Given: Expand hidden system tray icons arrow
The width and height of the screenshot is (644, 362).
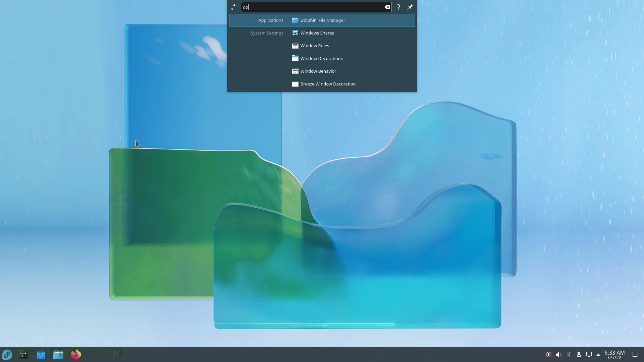Looking at the screenshot, I should coord(598,355).
